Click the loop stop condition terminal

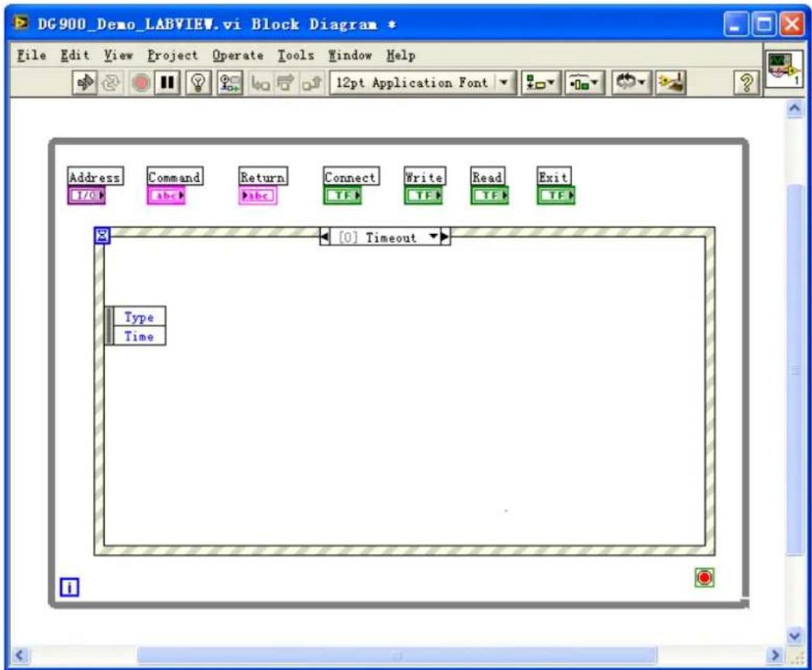click(704, 577)
